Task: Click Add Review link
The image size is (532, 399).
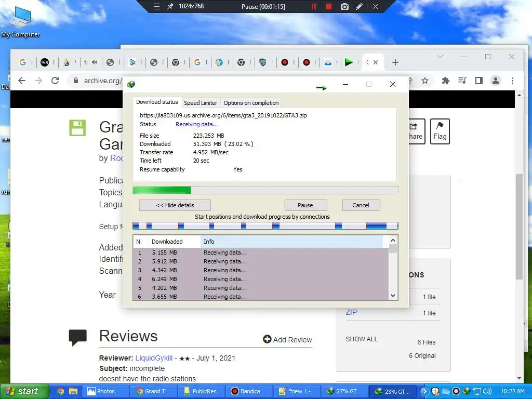Action: 287,340
